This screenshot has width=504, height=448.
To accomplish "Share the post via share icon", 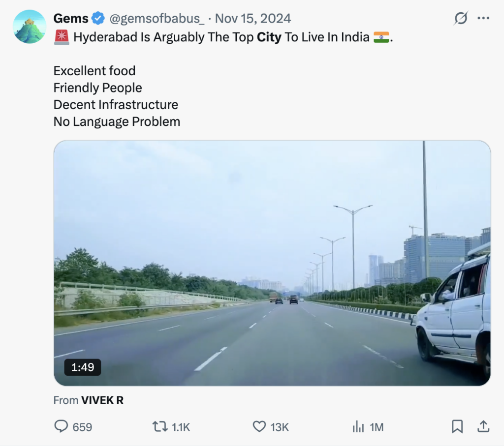I will [483, 426].
